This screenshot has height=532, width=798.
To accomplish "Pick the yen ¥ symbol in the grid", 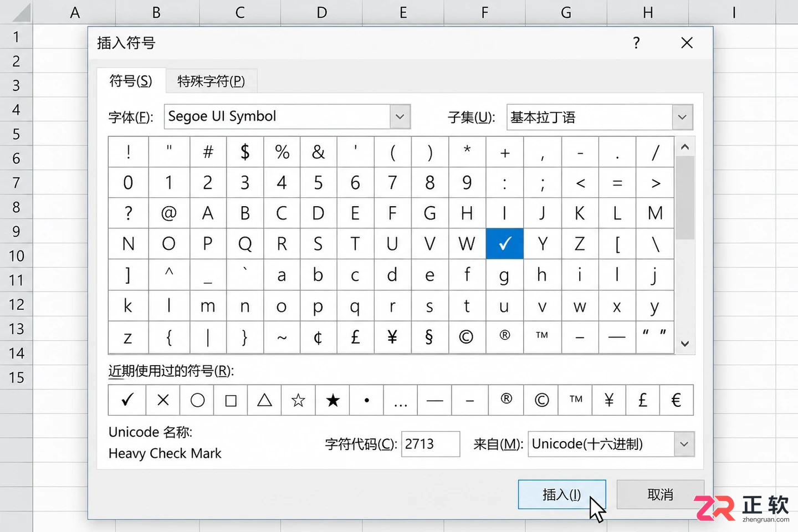I will 392,336.
